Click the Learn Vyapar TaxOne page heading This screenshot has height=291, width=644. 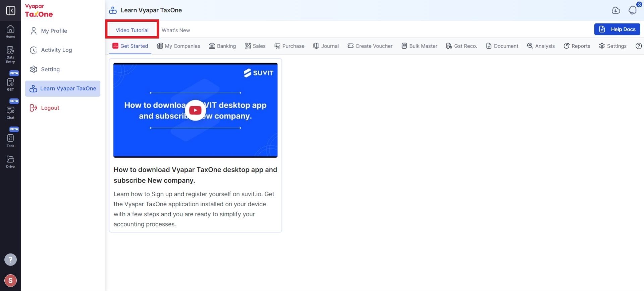coord(151,10)
